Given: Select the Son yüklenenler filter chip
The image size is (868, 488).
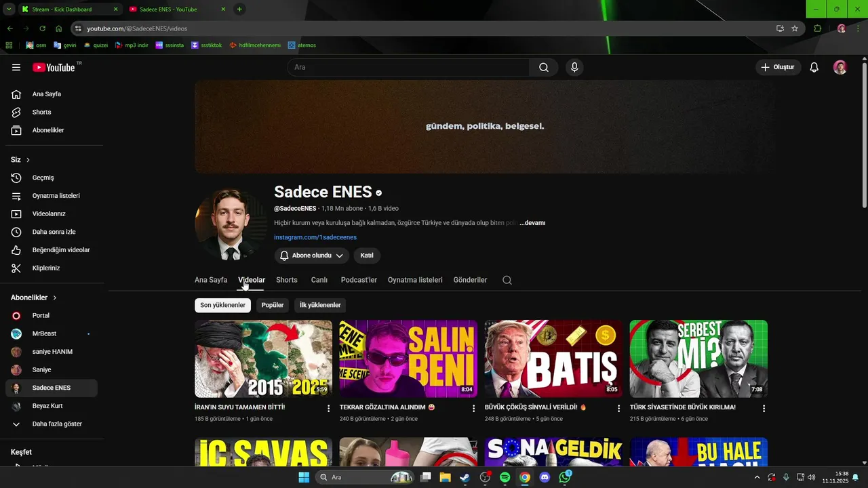Looking at the screenshot, I should coord(222,305).
